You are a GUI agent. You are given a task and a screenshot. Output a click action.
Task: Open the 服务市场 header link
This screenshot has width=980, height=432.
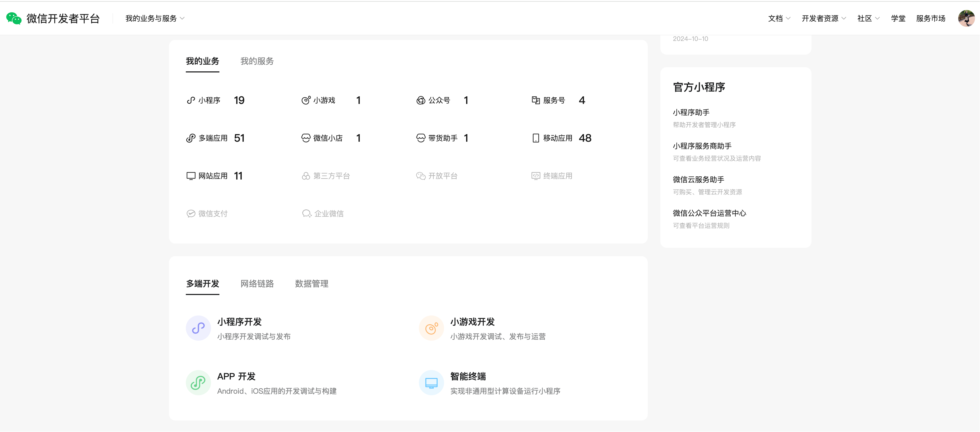tap(931, 18)
